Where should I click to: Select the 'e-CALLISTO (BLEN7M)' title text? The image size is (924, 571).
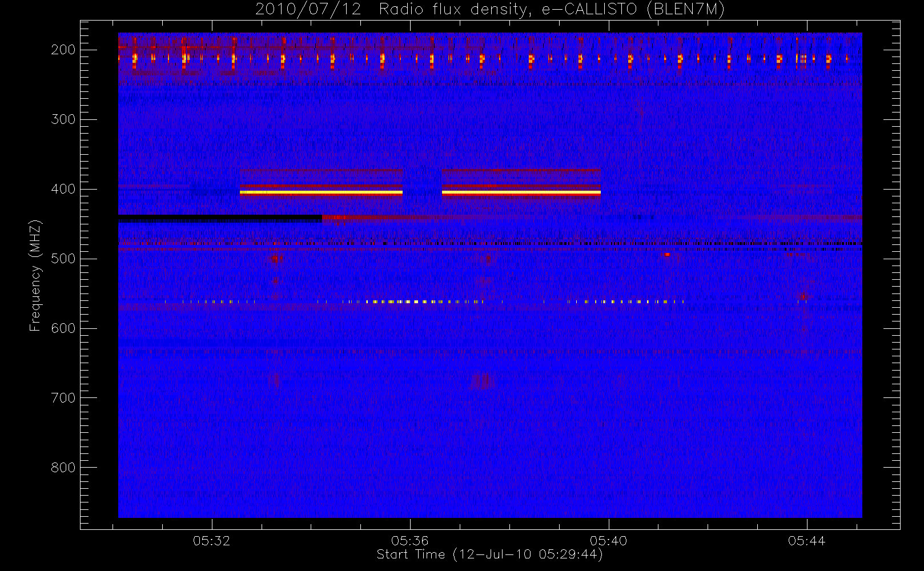click(633, 10)
